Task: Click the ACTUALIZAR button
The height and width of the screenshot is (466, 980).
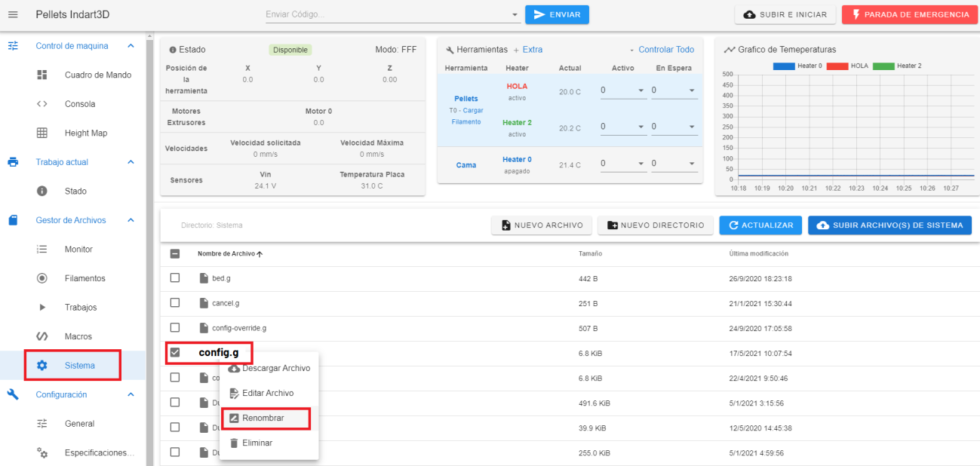Action: point(761,225)
